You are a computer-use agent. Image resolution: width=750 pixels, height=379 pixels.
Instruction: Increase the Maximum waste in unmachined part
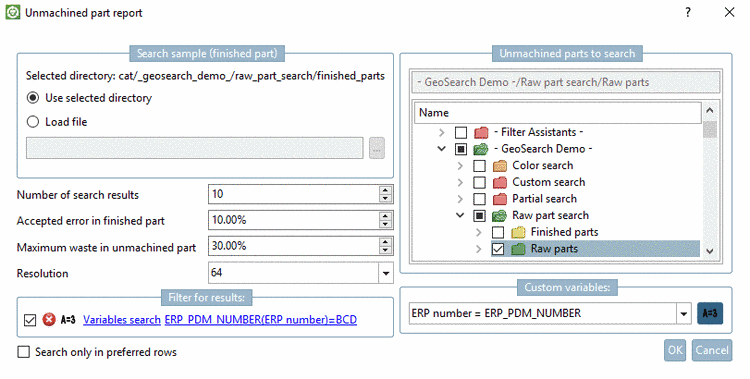[x=386, y=242]
